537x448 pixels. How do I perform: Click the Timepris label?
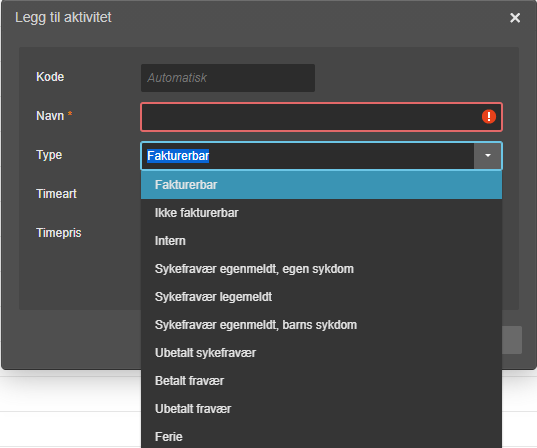(x=59, y=233)
